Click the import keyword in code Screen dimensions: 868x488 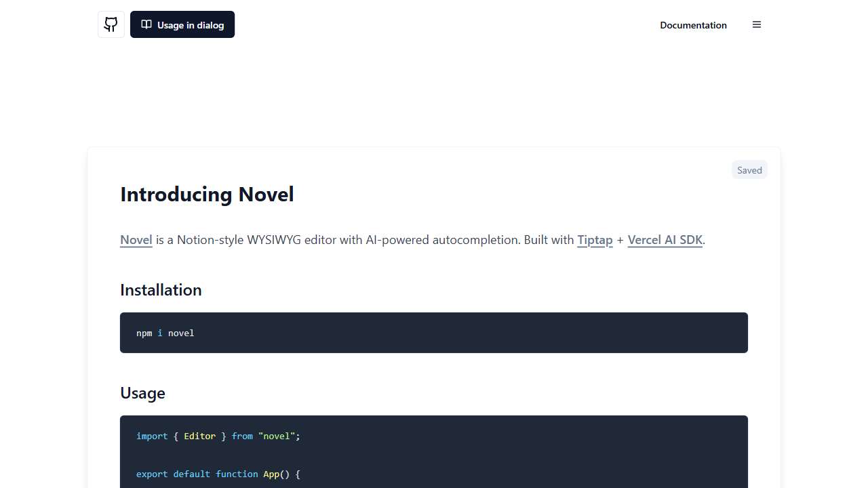point(152,436)
